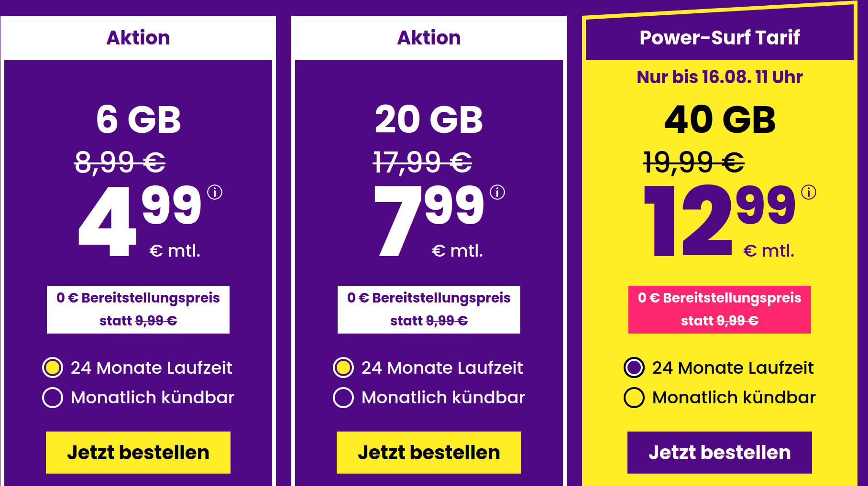The image size is (868, 486).
Task: Open the info icon beside the 12,99 € price
Action: pyautogui.click(x=809, y=191)
